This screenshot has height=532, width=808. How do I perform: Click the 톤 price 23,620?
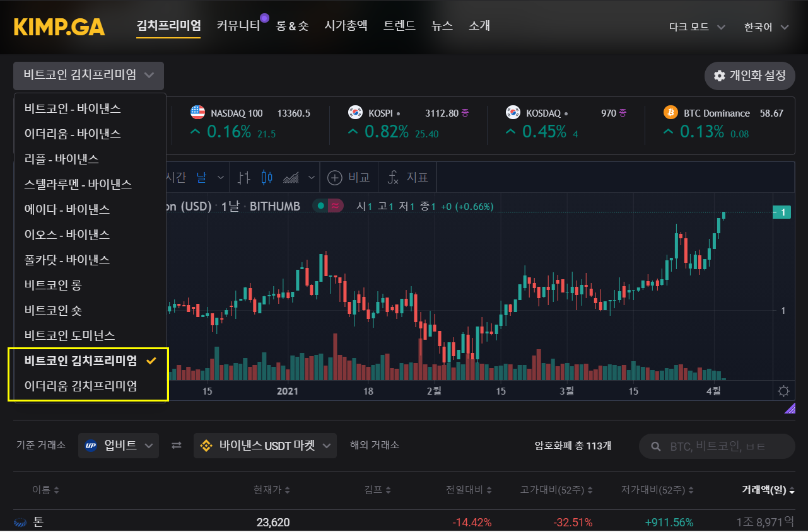[x=273, y=522]
